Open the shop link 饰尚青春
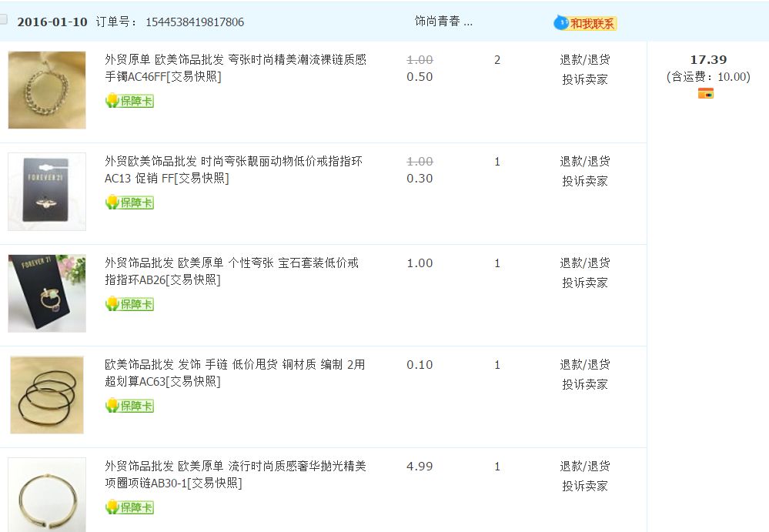 point(443,22)
